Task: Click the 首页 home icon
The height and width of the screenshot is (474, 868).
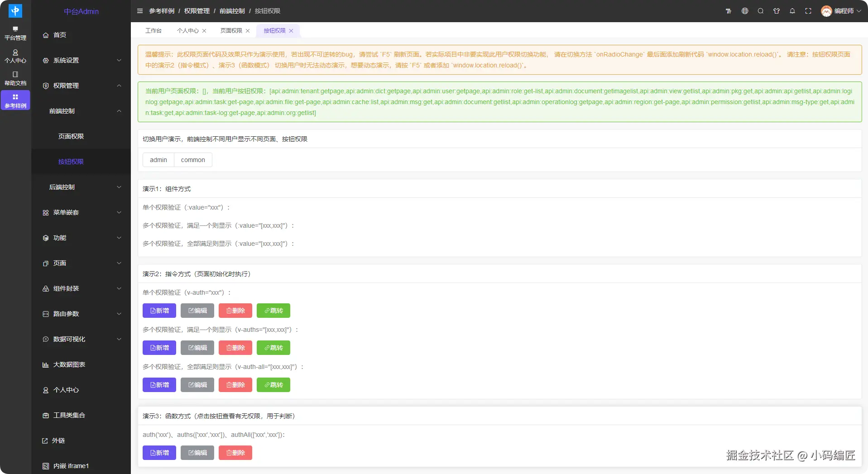Action: [x=46, y=35]
